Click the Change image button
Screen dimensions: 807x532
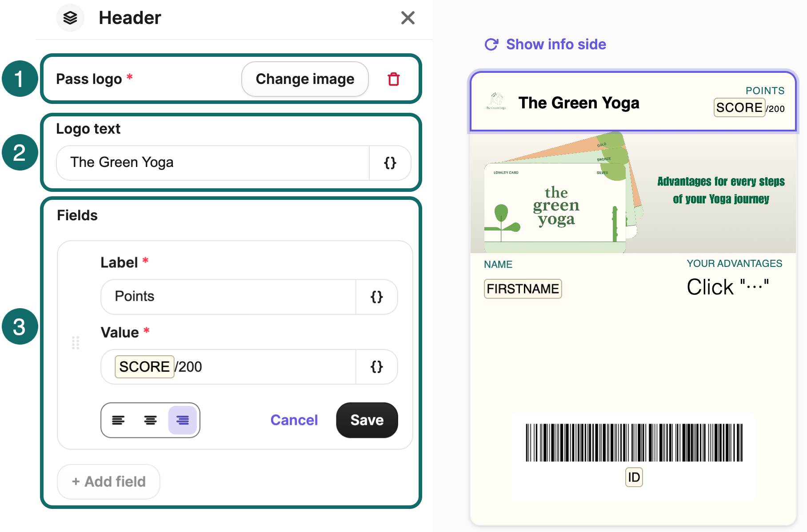click(x=305, y=79)
